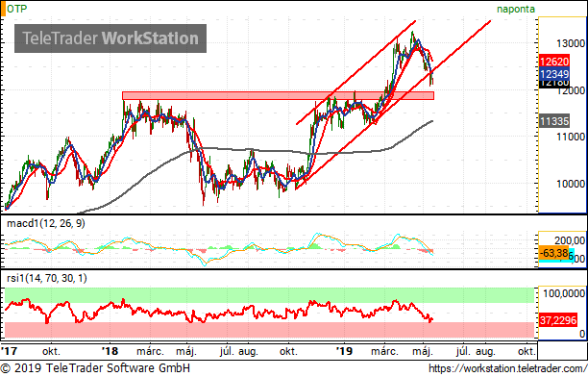Select the blue 12349 price tag
Image resolution: width=588 pixels, height=377 pixels.
pos(554,74)
